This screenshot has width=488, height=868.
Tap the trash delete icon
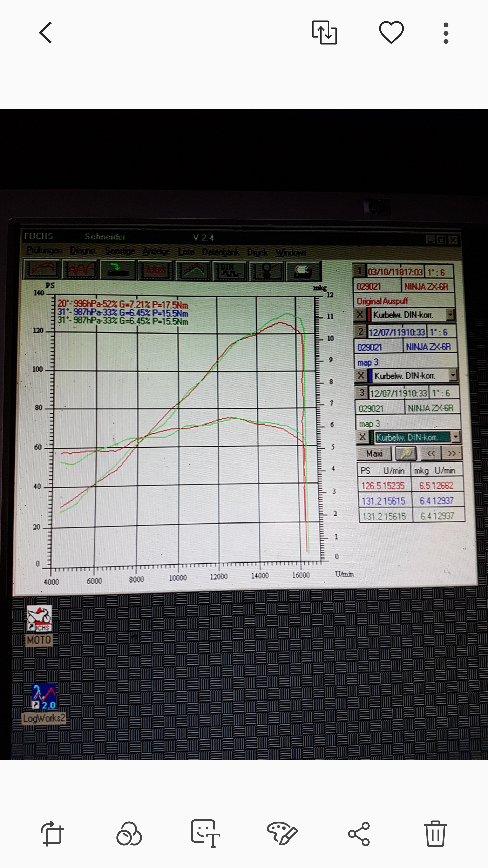(435, 833)
